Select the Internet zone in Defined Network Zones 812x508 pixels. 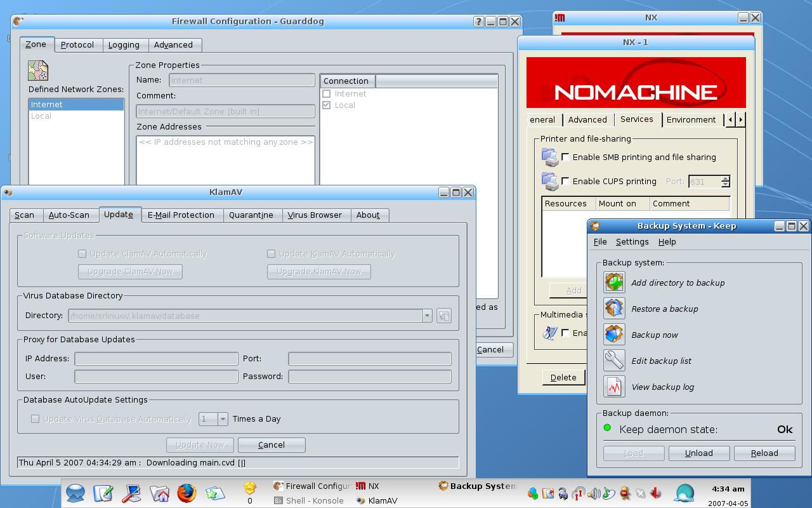[x=76, y=104]
